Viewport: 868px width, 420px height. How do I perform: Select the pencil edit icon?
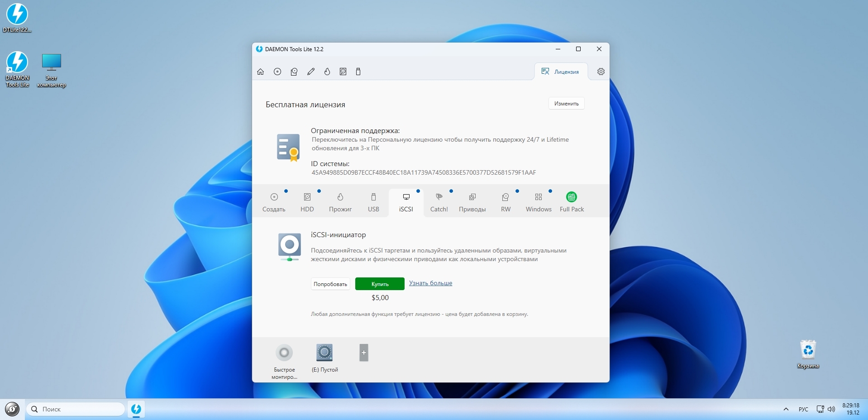coord(311,72)
